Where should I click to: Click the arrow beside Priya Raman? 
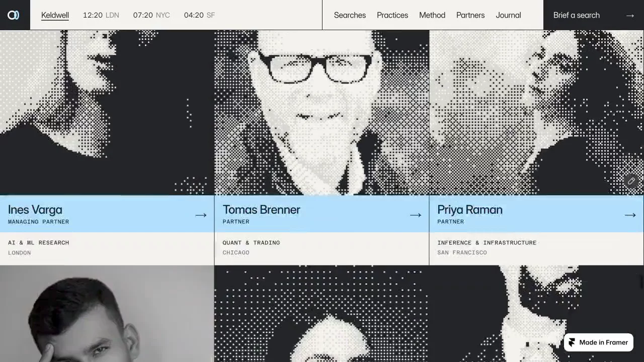click(x=630, y=215)
